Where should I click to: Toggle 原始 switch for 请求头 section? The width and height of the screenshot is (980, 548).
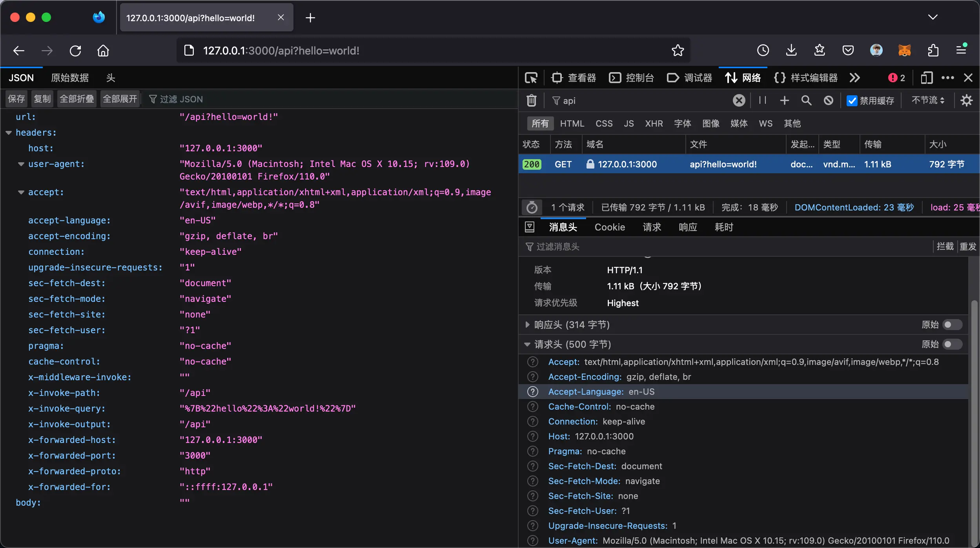click(x=952, y=344)
